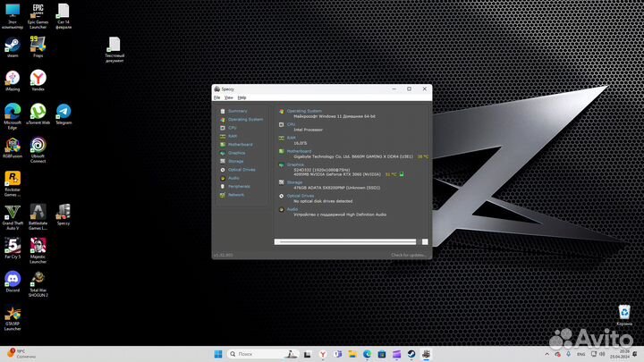The height and width of the screenshot is (362, 644).
Task: Click the Optical Drives heading in summary
Action: 301,196
